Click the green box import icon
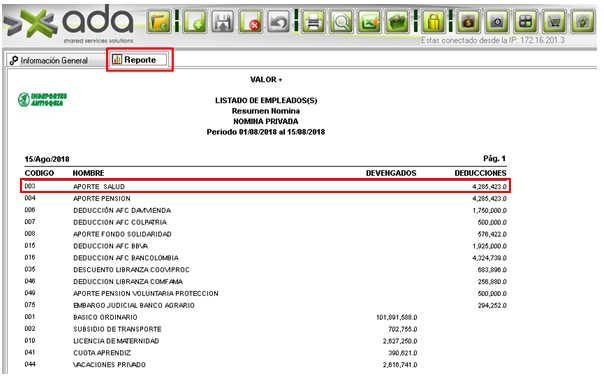Screen dimensions: 604x389 point(398,22)
